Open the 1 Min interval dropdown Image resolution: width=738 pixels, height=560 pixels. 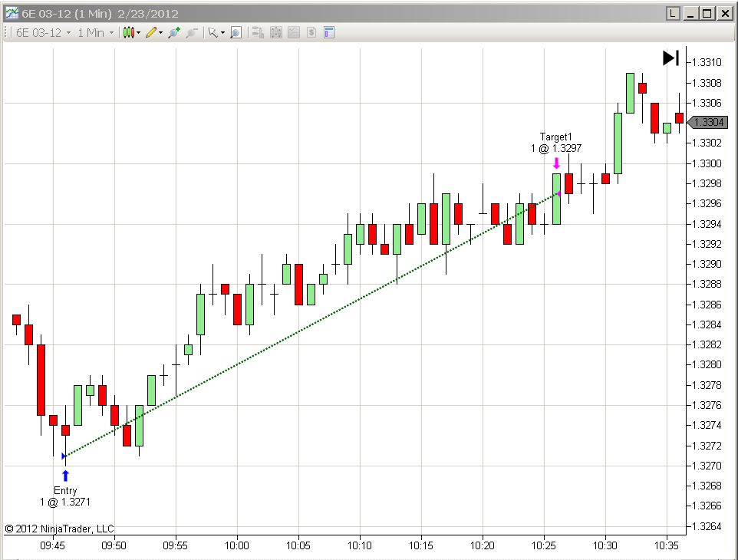coord(96,32)
